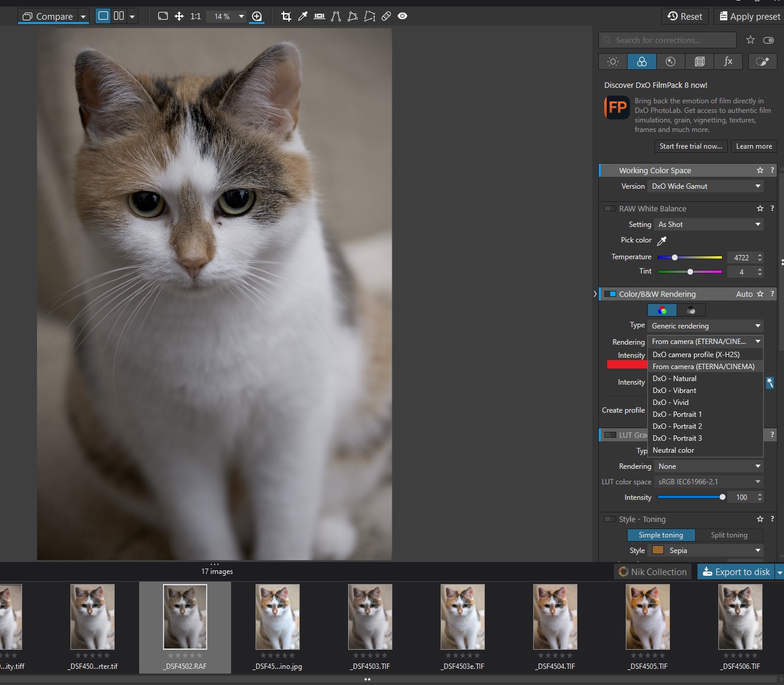The width and height of the screenshot is (784, 685).
Task: Click the red-eye correction eye icon
Action: (402, 16)
